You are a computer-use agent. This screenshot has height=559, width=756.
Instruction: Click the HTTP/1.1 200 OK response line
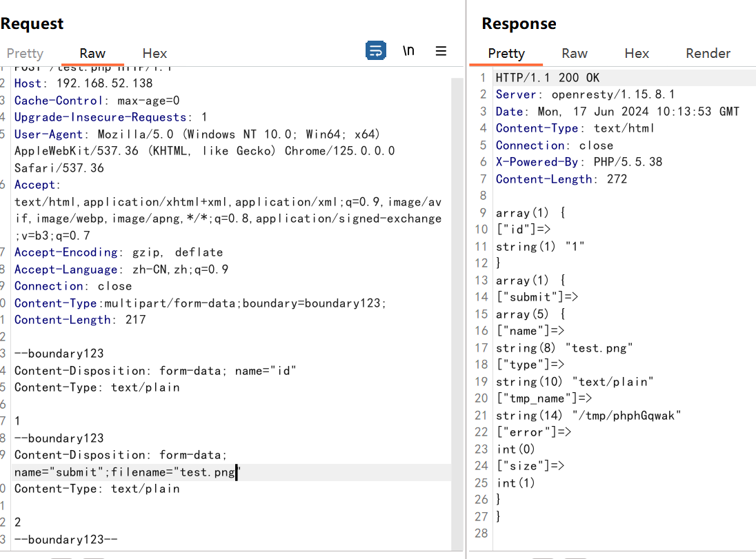[x=548, y=78]
